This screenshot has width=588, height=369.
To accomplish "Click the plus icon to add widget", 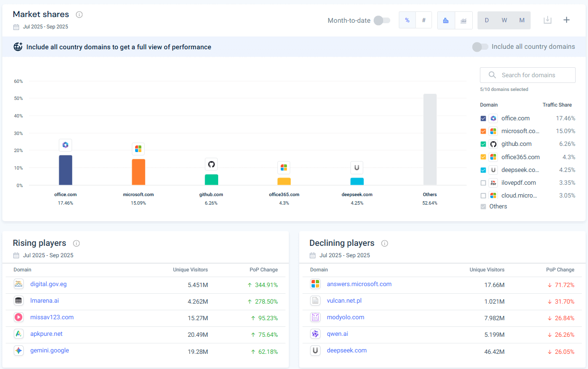I will (x=566, y=20).
